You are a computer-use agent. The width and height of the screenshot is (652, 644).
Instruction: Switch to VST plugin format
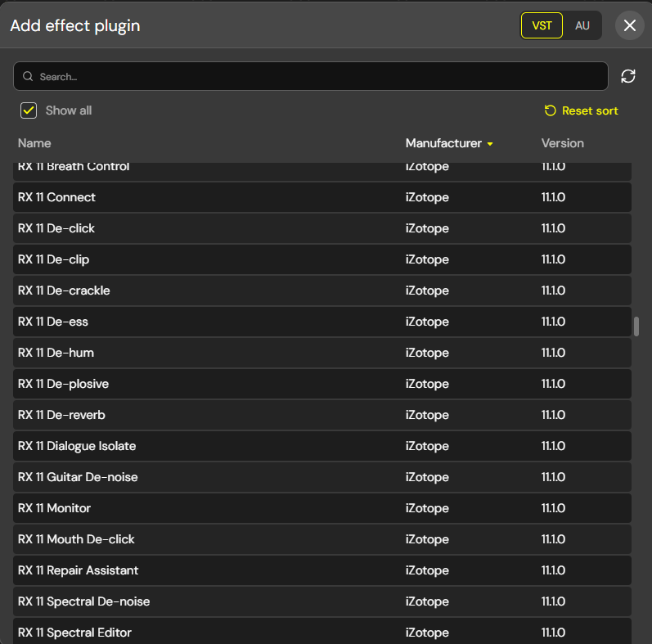pyautogui.click(x=542, y=26)
